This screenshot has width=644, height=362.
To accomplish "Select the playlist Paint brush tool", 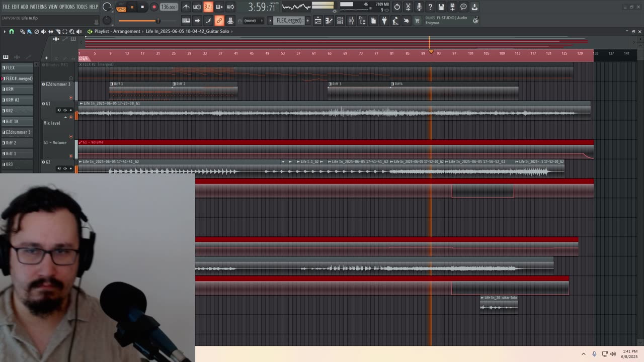I will click(x=29, y=31).
